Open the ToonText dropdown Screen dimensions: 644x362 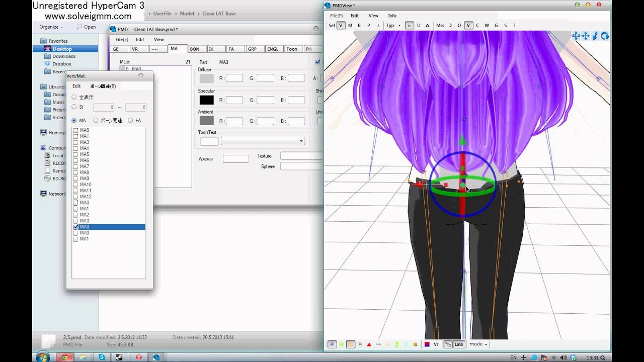pyautogui.click(x=263, y=141)
